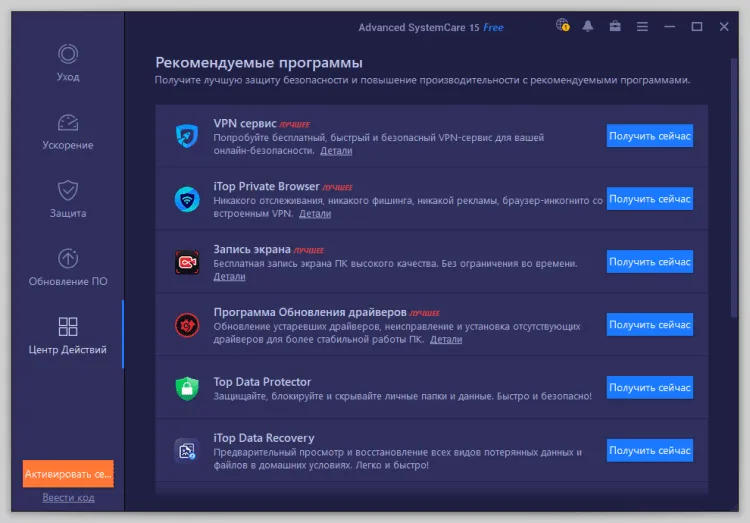Click the Рекомендуемые программы heading
Viewport: 750px width, 523px height.
coord(259,63)
